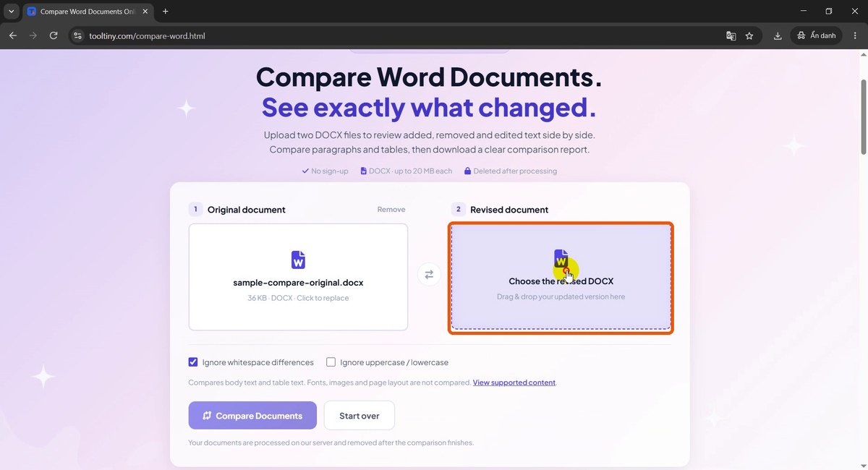Swap the original and revised documents
This screenshot has width=868, height=470.
[x=429, y=275]
